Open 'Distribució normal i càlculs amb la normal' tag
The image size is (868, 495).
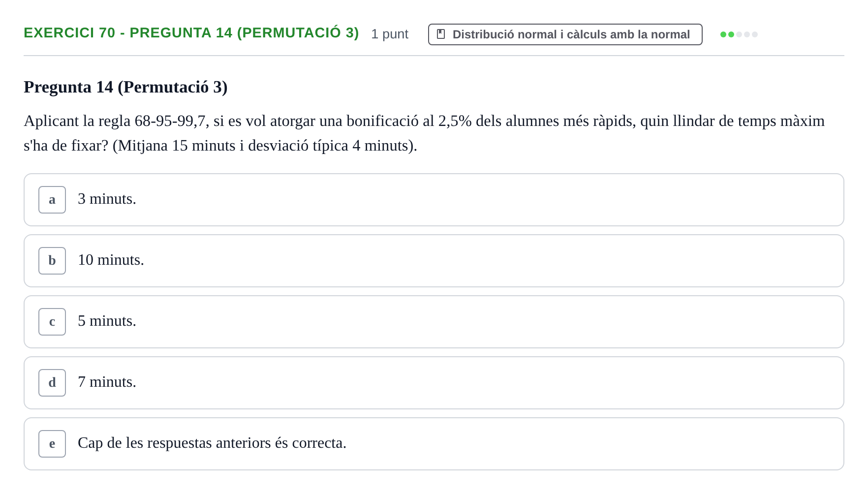coord(565,34)
